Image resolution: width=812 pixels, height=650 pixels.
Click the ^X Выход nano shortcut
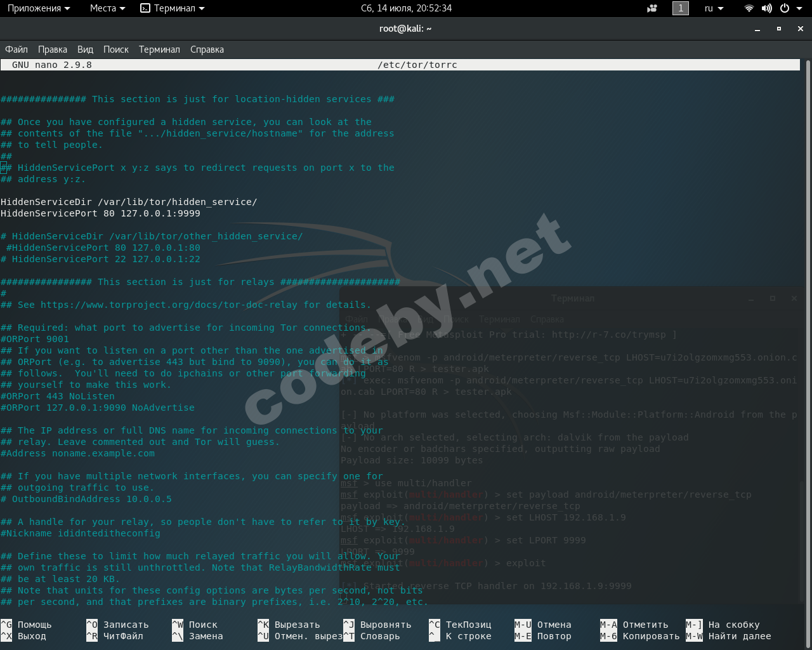click(x=23, y=636)
